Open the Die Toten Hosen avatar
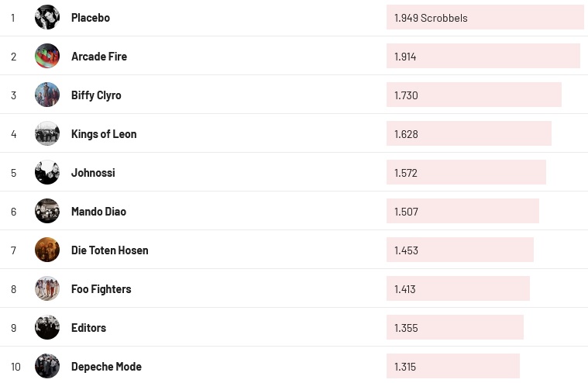Image resolution: width=588 pixels, height=383 pixels. [x=47, y=250]
